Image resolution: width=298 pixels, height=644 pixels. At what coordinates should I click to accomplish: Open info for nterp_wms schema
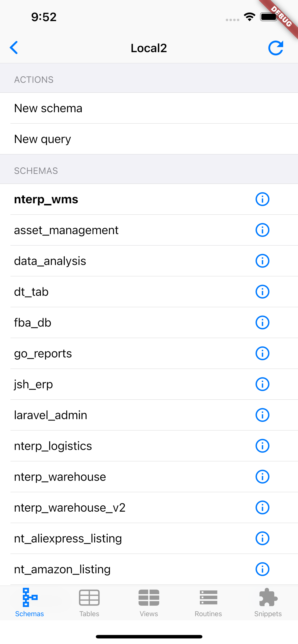[x=262, y=199]
